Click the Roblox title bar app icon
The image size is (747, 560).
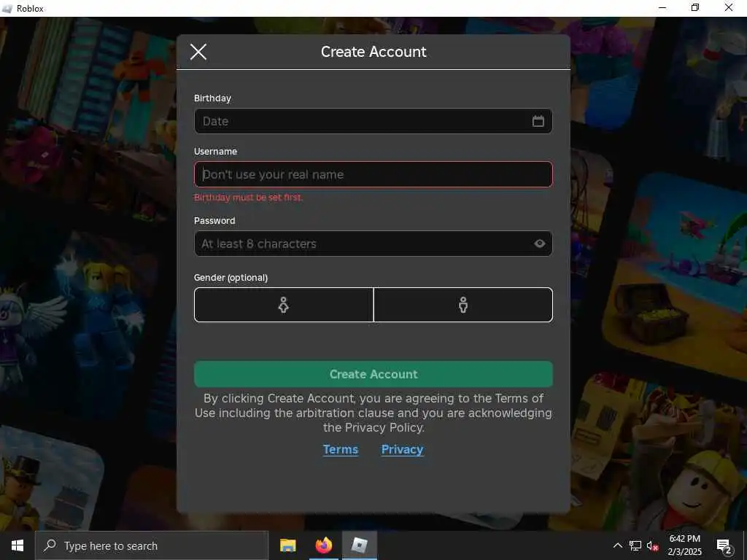7,9
